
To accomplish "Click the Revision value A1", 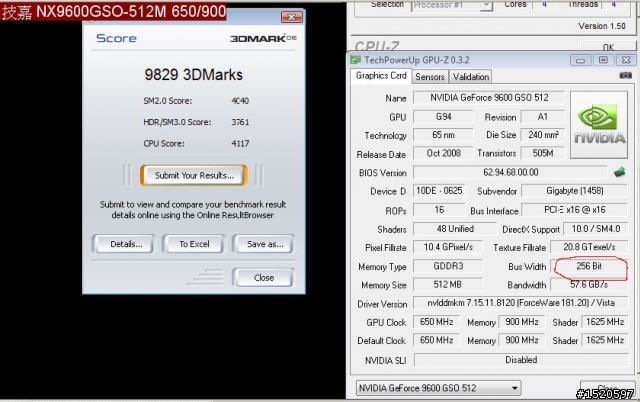I will click(x=542, y=117).
